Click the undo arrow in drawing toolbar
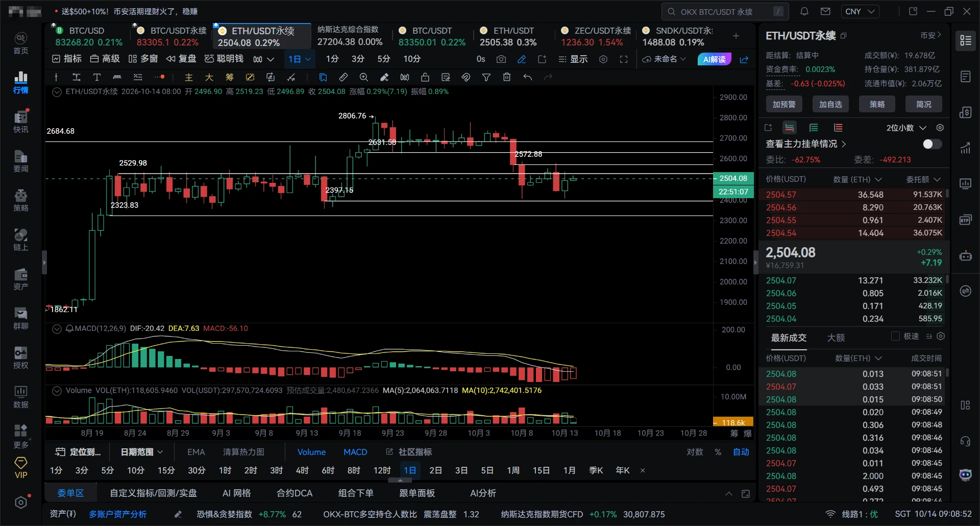980x526 pixels. pos(528,77)
